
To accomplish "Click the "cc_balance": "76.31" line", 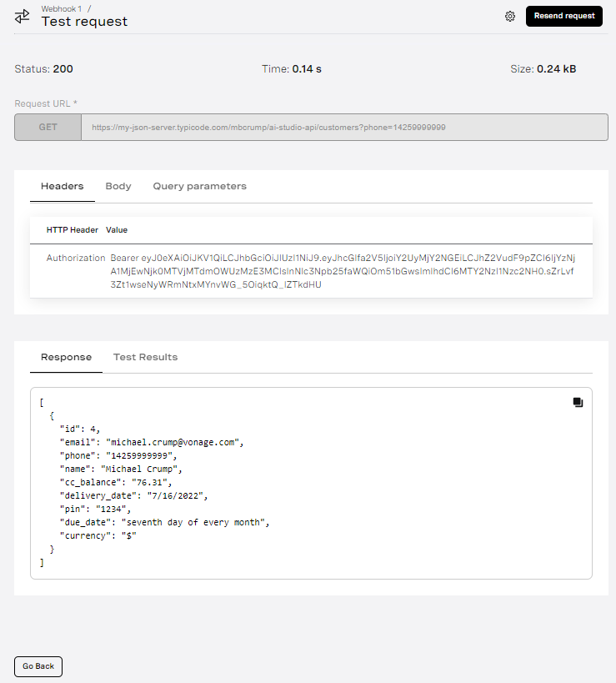I will coord(116,482).
